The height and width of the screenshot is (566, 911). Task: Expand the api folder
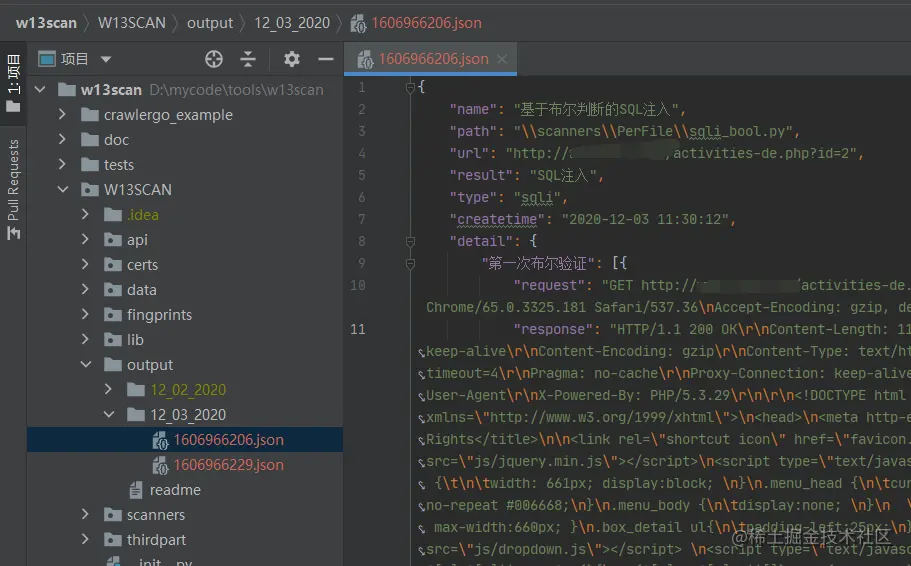(x=85, y=239)
